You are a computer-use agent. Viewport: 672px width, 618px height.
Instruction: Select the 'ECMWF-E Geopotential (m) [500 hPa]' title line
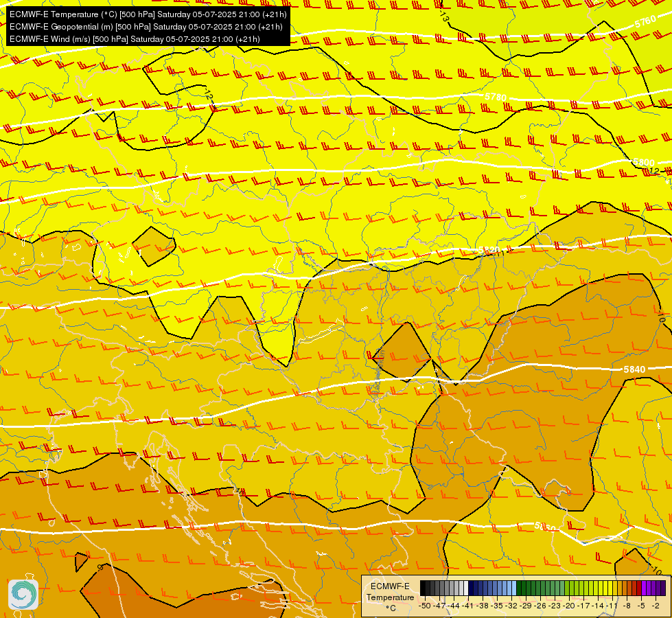click(x=146, y=27)
